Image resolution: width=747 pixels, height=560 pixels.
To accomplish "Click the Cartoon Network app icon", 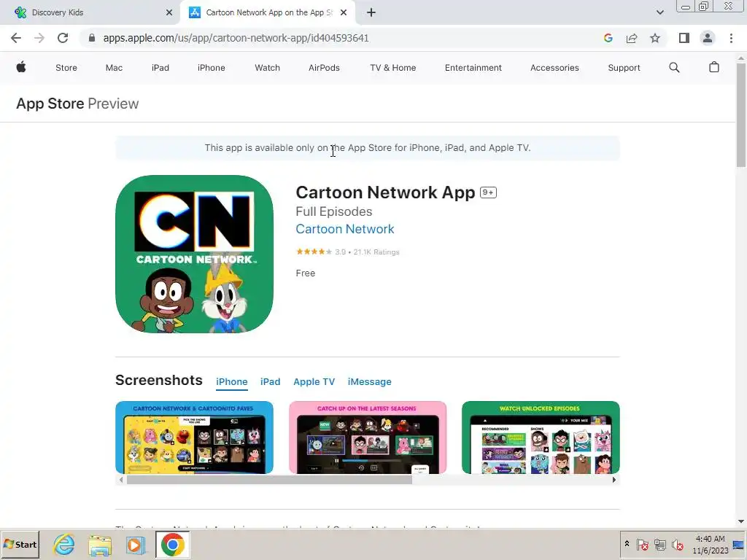I will point(194,254).
